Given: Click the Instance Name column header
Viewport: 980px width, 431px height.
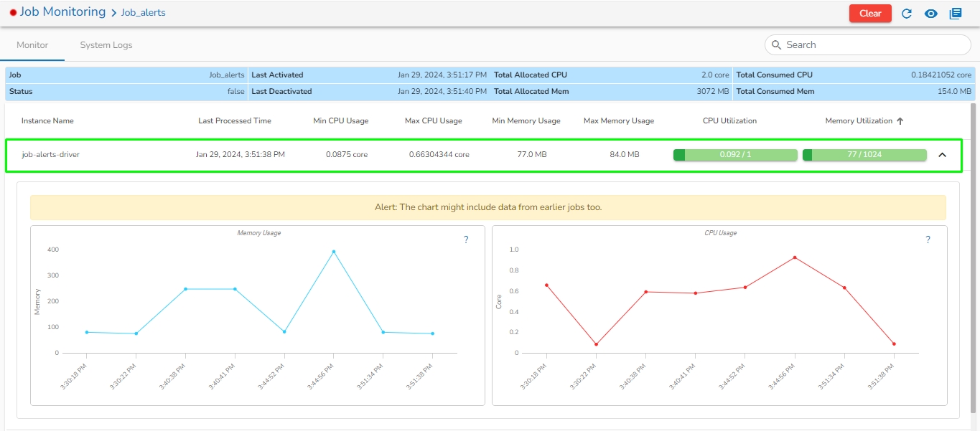Looking at the screenshot, I should [47, 121].
